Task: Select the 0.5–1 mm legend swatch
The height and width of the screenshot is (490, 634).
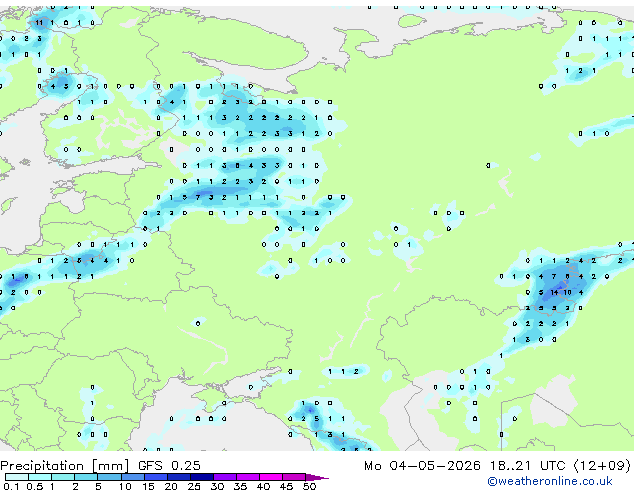Action: coord(40,477)
